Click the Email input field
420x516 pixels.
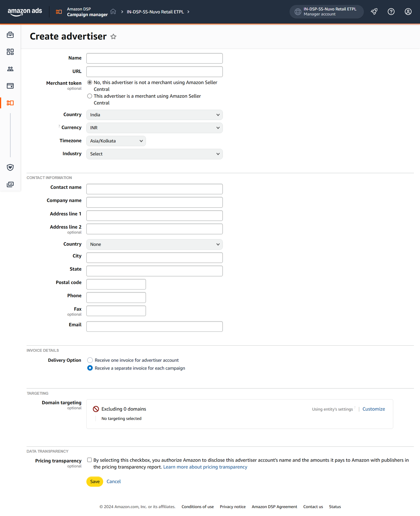[154, 327]
